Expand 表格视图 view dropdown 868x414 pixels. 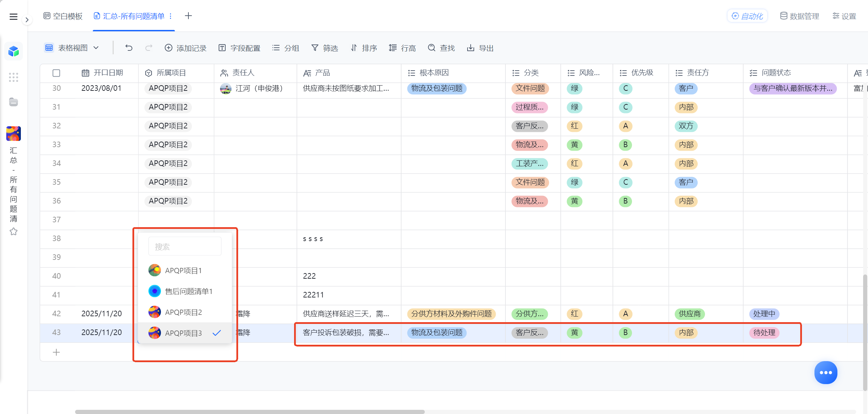pyautogui.click(x=72, y=48)
